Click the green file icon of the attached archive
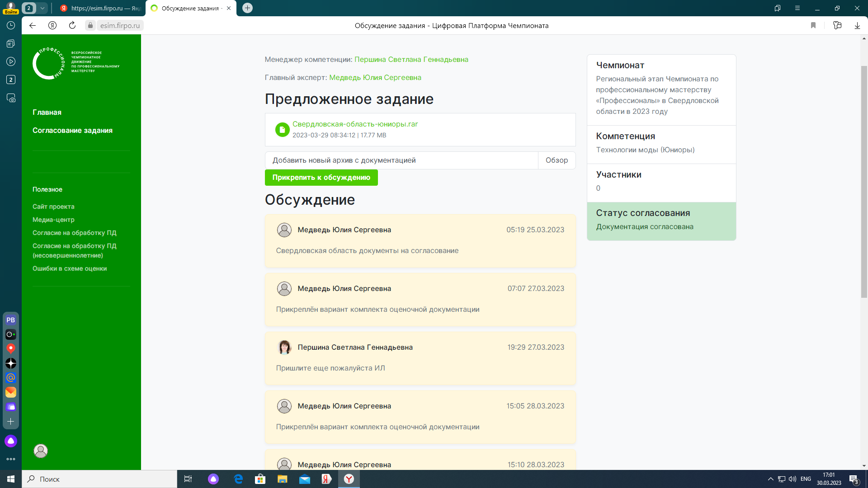Viewport: 868px width, 488px height. click(282, 130)
